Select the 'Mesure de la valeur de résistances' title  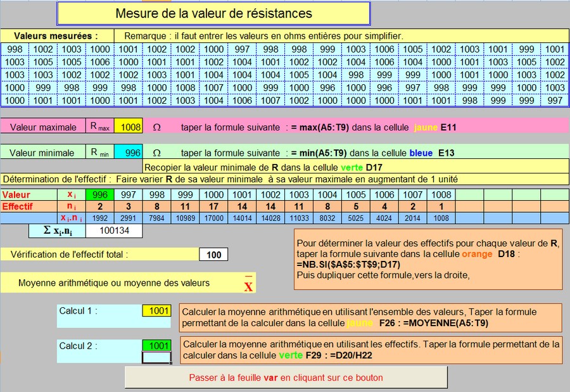(213, 13)
